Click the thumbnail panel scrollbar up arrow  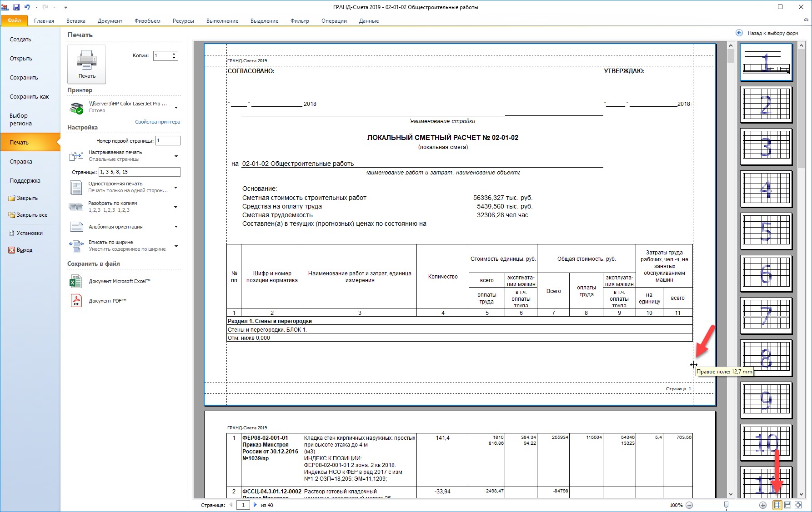[802, 45]
